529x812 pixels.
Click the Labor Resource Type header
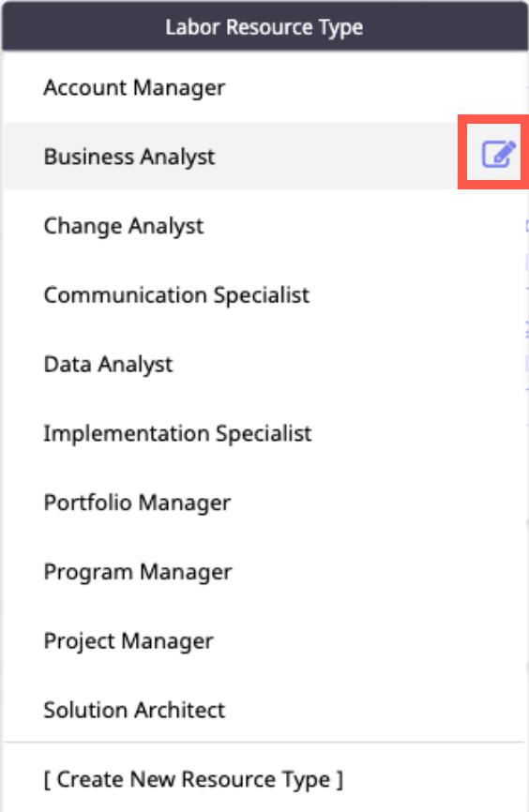[x=264, y=27]
